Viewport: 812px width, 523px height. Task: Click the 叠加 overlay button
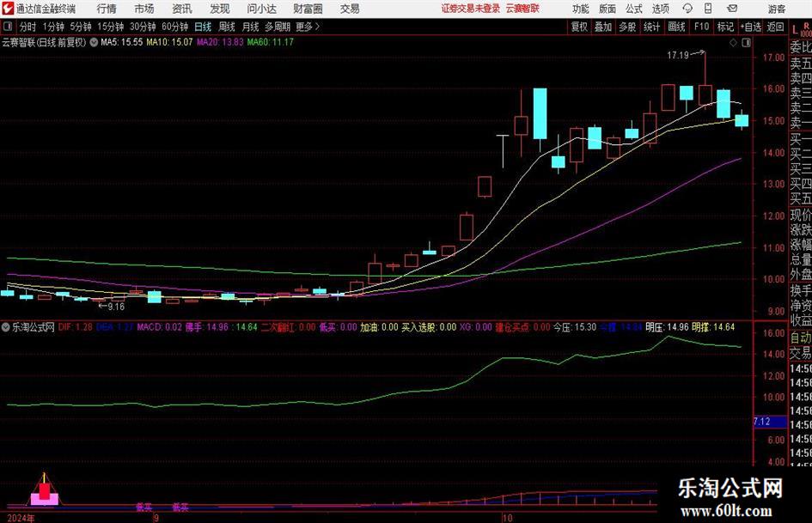pyautogui.click(x=603, y=27)
